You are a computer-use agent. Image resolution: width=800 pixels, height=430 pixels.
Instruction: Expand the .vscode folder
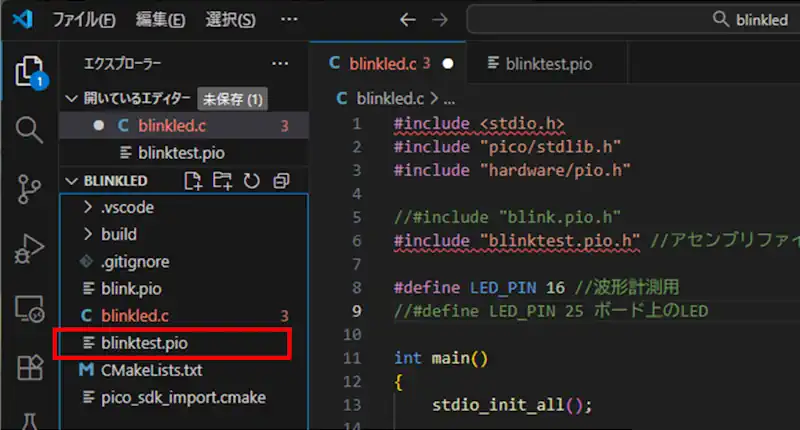point(126,207)
